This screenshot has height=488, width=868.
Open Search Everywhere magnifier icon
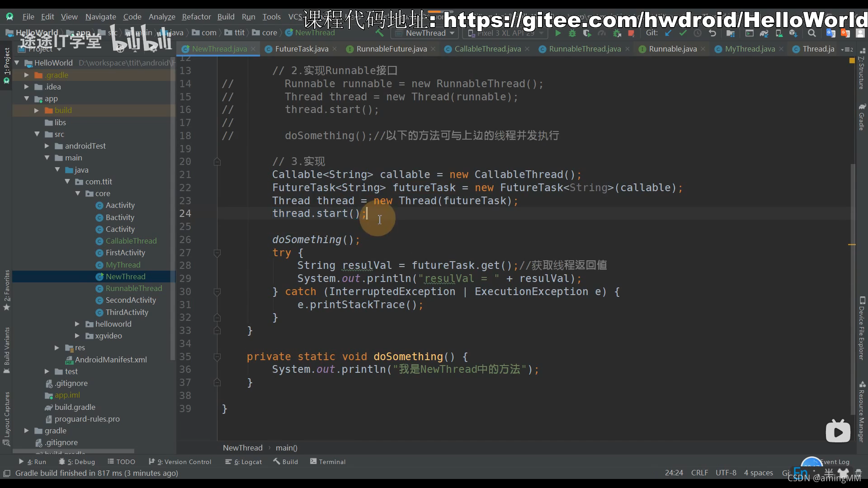click(812, 33)
